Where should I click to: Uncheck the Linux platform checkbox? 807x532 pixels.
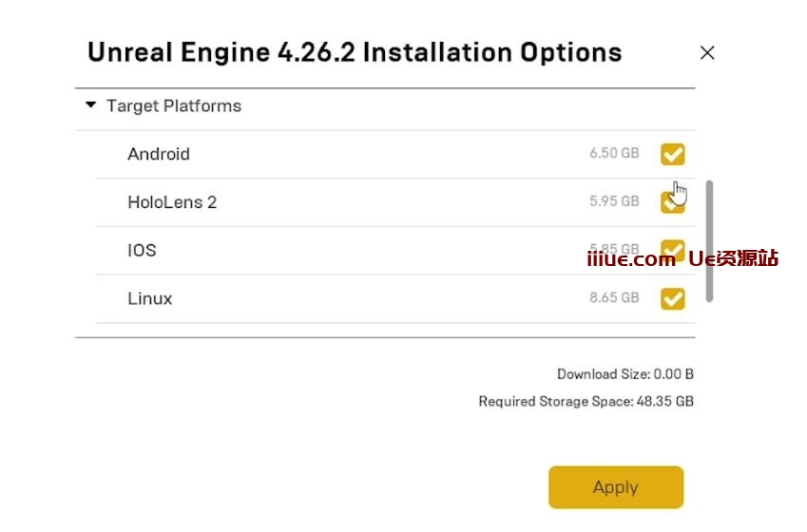672,298
